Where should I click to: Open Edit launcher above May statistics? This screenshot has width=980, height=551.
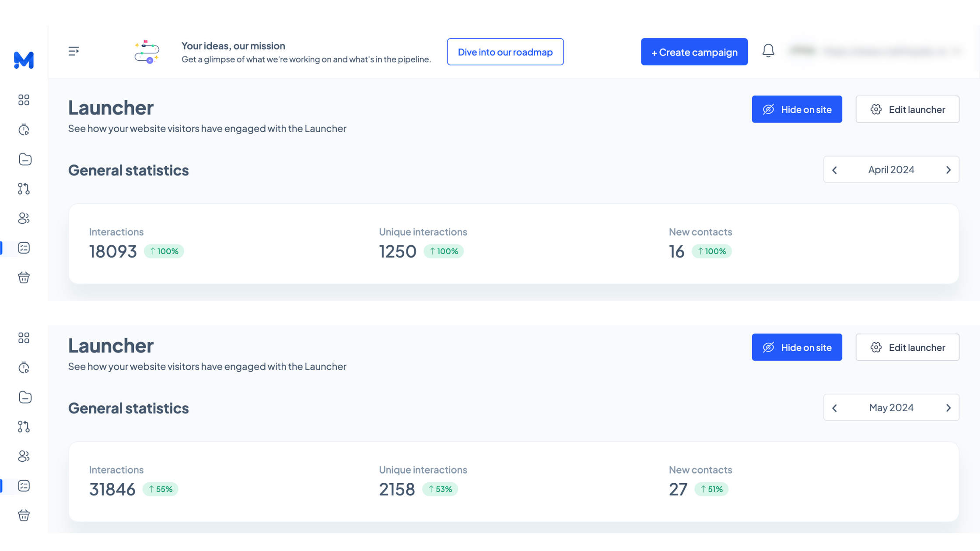tap(907, 347)
